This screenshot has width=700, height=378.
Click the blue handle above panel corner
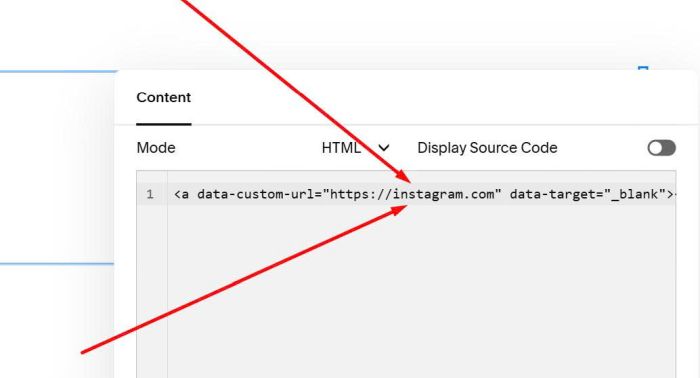click(643, 69)
